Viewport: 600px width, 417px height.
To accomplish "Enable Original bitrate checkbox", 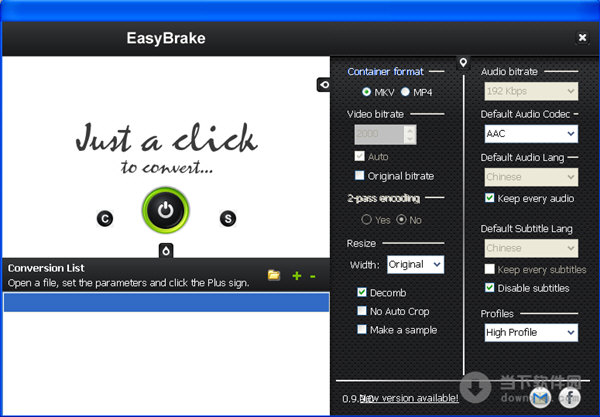I will pyautogui.click(x=359, y=175).
